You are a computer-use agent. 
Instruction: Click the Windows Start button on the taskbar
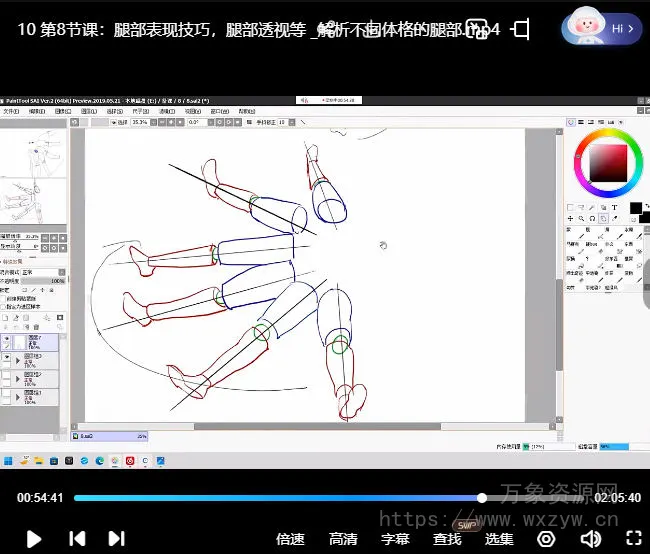(x=9, y=461)
